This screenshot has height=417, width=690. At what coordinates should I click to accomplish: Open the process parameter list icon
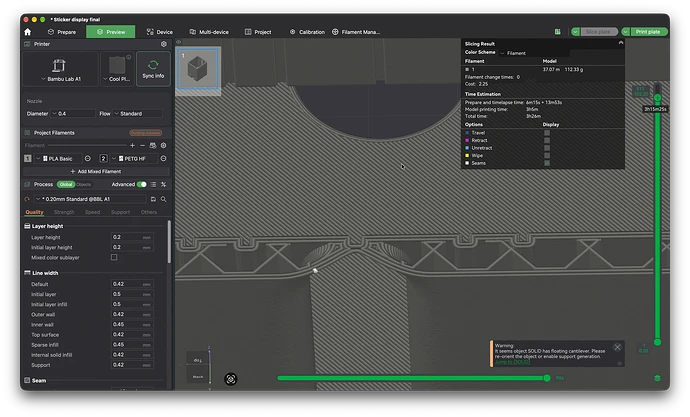click(153, 184)
